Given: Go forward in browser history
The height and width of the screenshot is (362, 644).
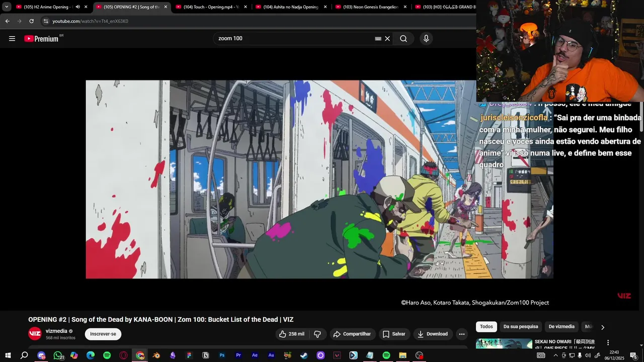Looking at the screenshot, I should (19, 21).
